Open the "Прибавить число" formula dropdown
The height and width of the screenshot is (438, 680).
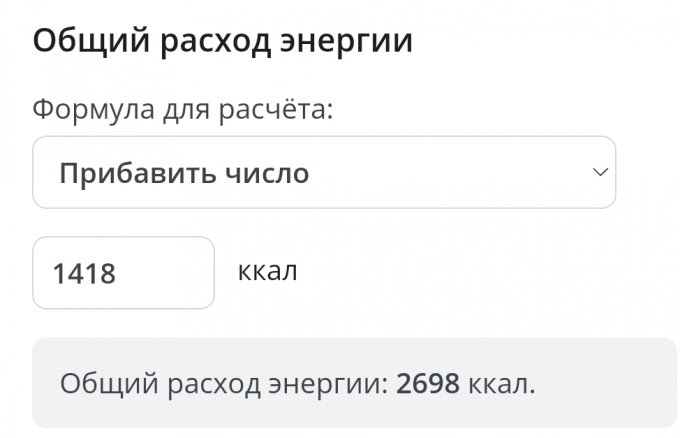(x=323, y=173)
